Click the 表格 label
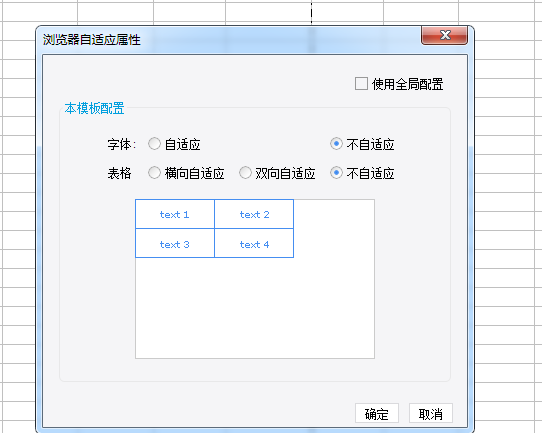This screenshot has height=433, width=542. (119, 173)
